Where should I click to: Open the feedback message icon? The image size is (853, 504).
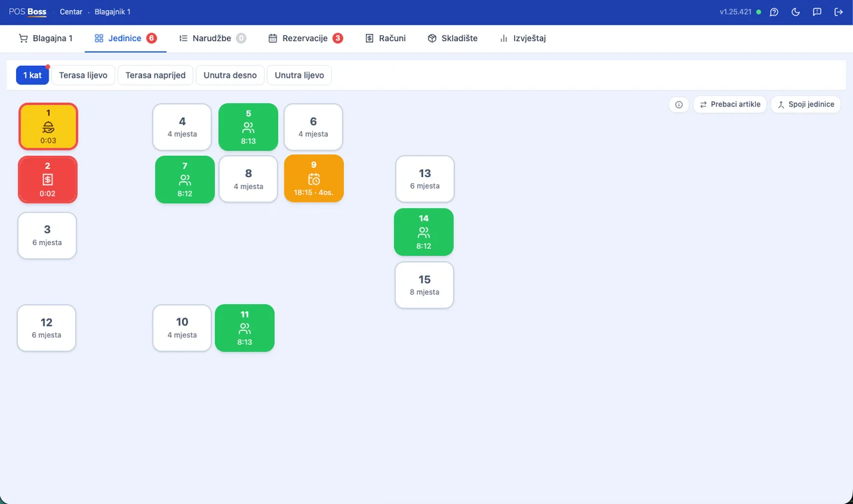click(x=817, y=12)
